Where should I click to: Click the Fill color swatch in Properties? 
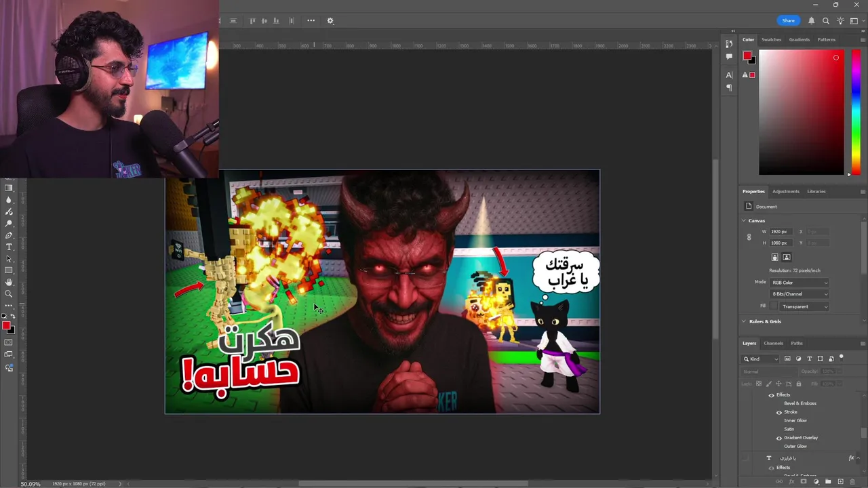pyautogui.click(x=774, y=306)
